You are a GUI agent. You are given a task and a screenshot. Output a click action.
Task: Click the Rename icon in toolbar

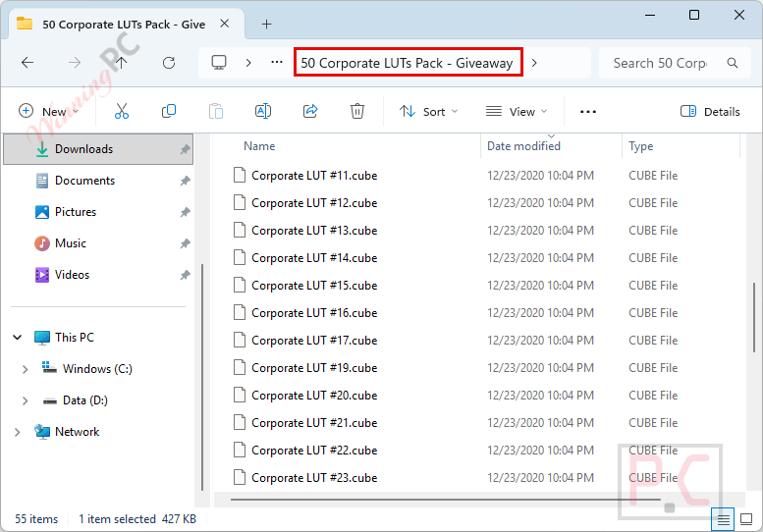263,111
